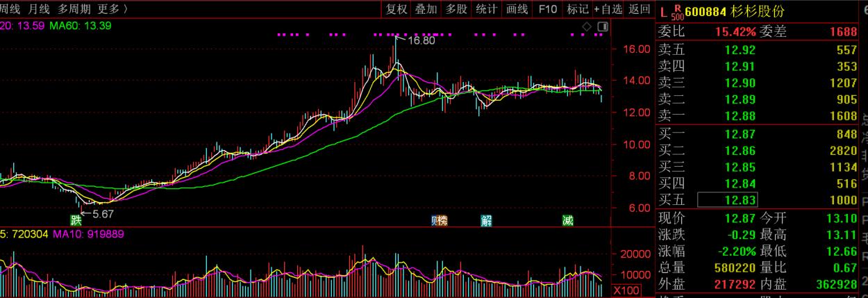Switch to 周线 weekly chart tab
This screenshot has height=298, width=868.
tap(10, 9)
